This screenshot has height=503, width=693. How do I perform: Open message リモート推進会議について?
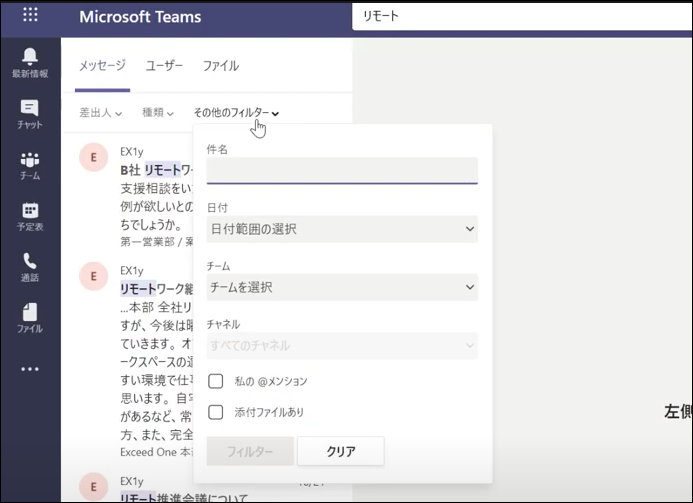point(184,497)
